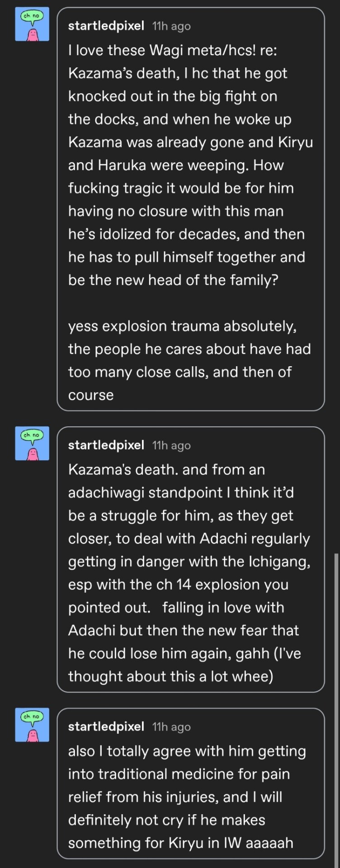Click the avatar beside the first startledpixel comment

(32, 24)
